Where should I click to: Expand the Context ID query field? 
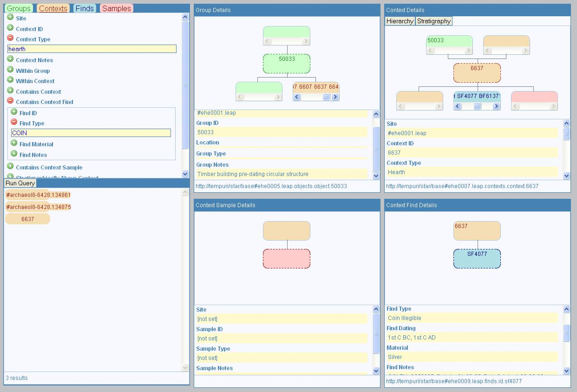(10, 28)
